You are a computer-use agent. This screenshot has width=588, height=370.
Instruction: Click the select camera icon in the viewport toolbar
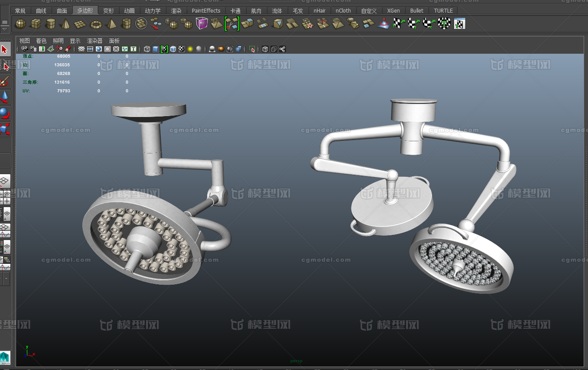click(x=24, y=49)
